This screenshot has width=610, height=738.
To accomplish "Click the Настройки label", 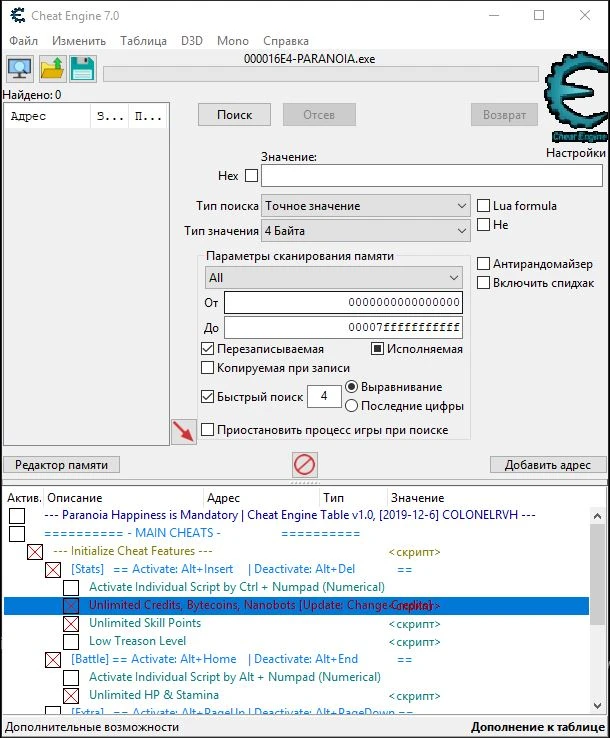I will (x=576, y=153).
